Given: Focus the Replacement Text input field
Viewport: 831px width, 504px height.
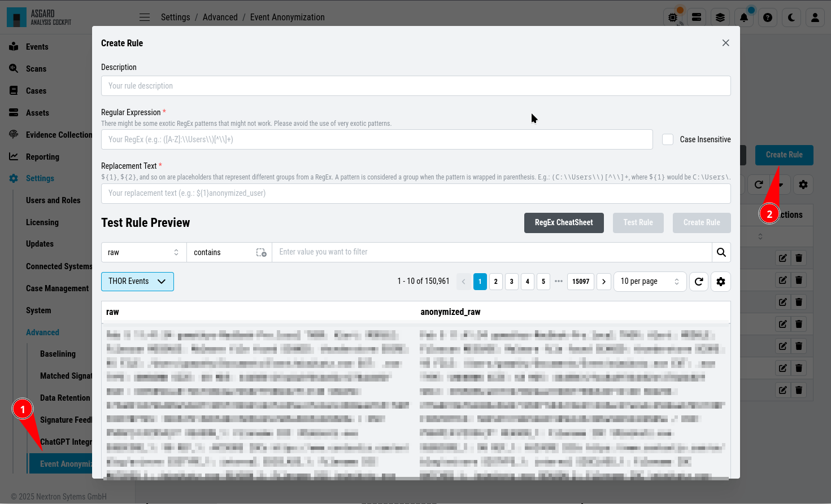Looking at the screenshot, I should click(x=416, y=193).
